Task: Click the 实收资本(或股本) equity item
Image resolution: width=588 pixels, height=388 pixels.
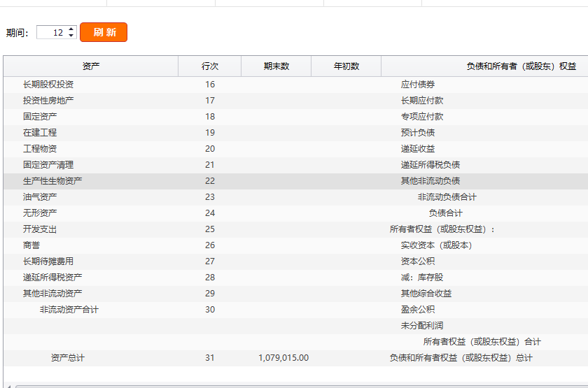Action: [436, 245]
